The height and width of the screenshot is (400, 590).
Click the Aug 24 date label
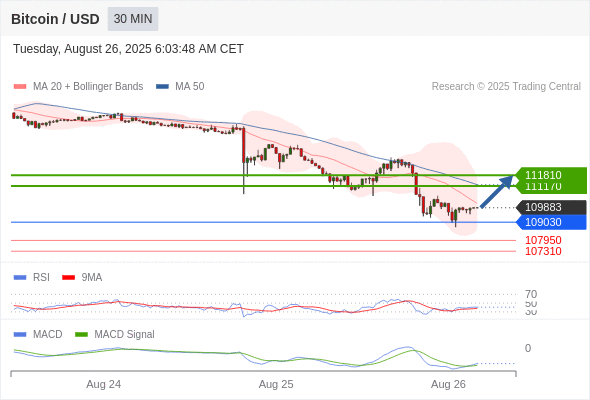pyautogui.click(x=103, y=384)
